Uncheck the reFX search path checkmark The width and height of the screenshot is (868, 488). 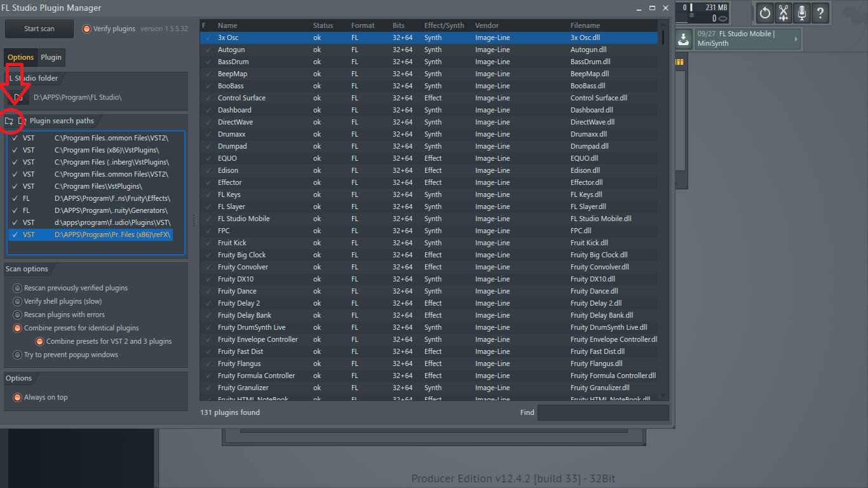[x=15, y=234]
